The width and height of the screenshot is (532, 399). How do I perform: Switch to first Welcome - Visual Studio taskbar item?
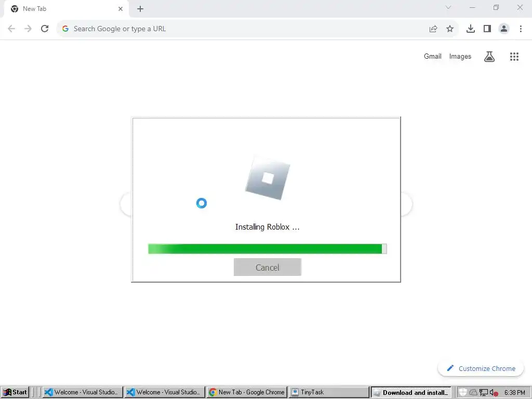point(83,392)
